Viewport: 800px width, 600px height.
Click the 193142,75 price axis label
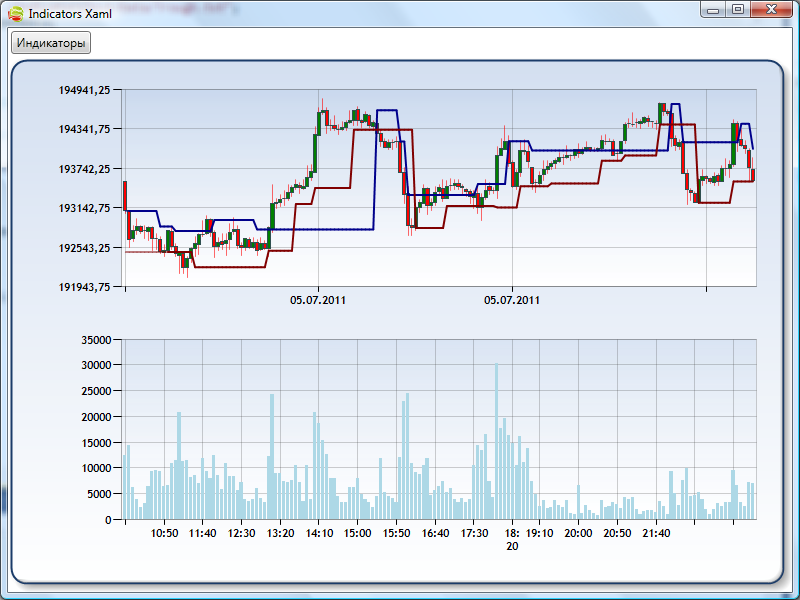[x=85, y=208]
